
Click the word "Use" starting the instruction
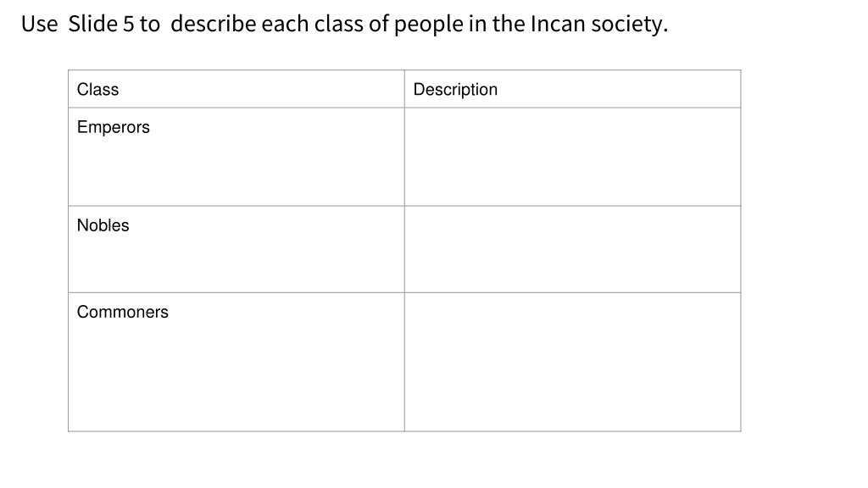pos(39,24)
